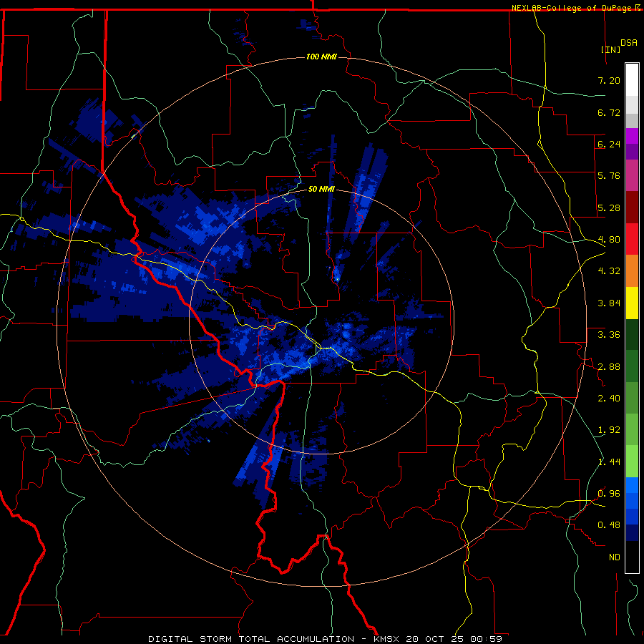Click the 5.28 legend value
This screenshot has height=644, width=644.
click(609, 208)
